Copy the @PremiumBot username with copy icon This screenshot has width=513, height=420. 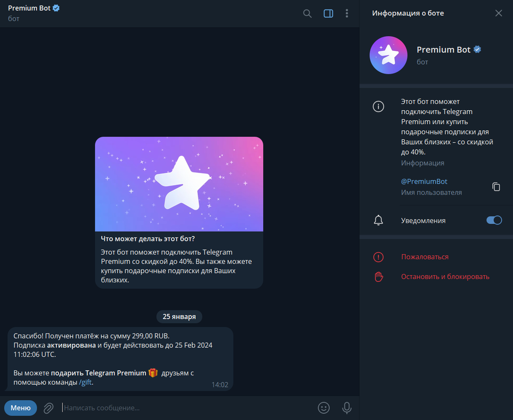(x=496, y=187)
